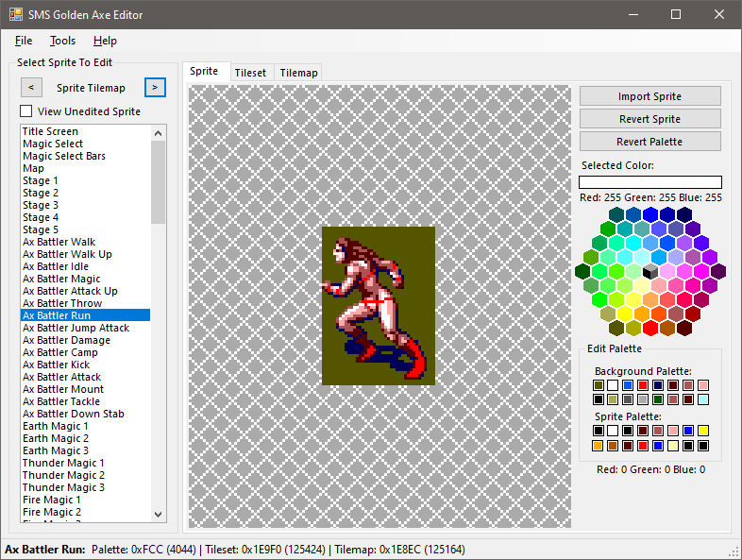Click the Revert Sprite button
Image resolution: width=742 pixels, height=560 pixels.
tap(650, 119)
